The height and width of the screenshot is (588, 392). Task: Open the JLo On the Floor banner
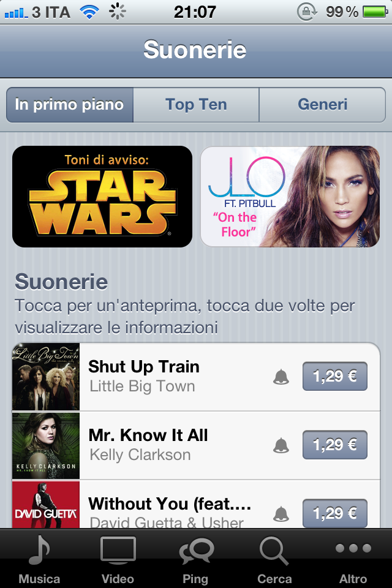pyautogui.click(x=290, y=197)
